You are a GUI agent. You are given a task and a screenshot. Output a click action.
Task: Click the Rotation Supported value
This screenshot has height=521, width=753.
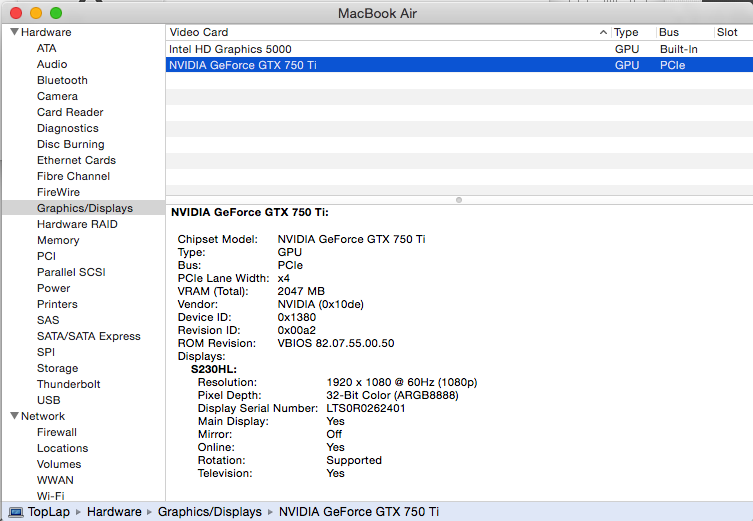[x=354, y=460]
